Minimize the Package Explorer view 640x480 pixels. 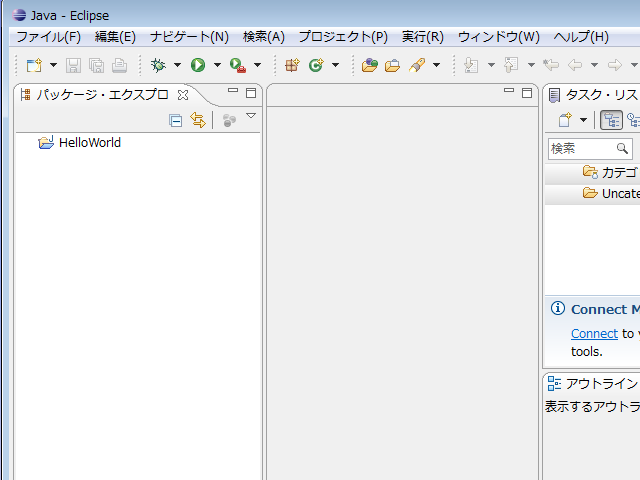pos(233,91)
